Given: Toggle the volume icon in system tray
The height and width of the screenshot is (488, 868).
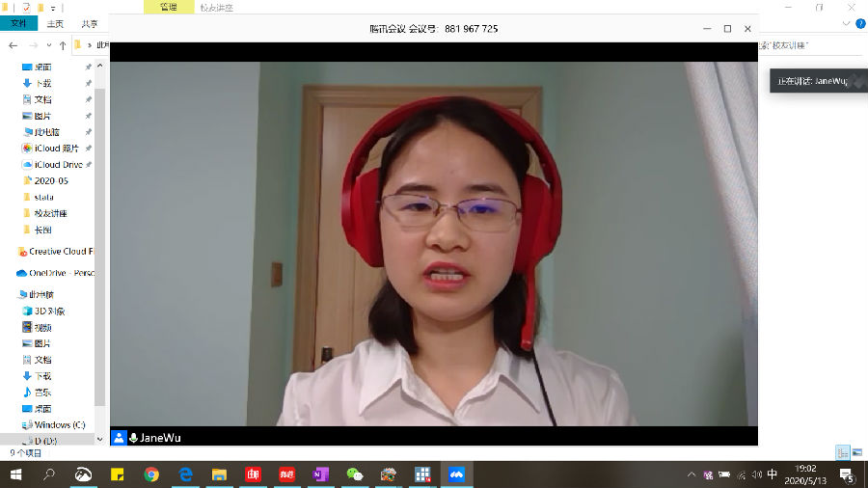Looking at the screenshot, I should [755, 474].
